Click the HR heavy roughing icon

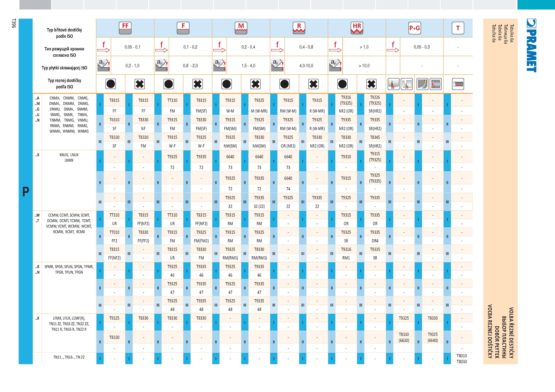click(357, 28)
